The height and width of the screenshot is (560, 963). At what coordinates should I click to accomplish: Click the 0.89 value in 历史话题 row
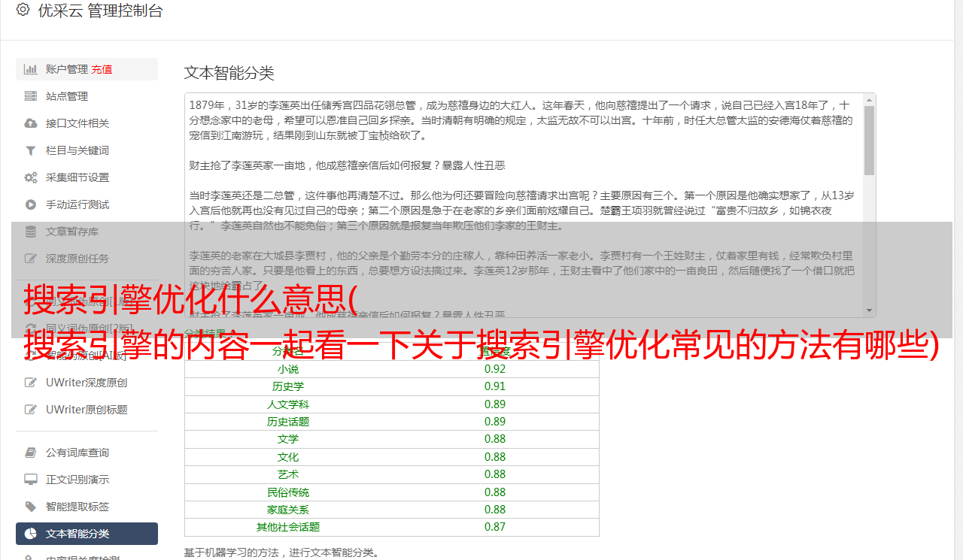[495, 422]
